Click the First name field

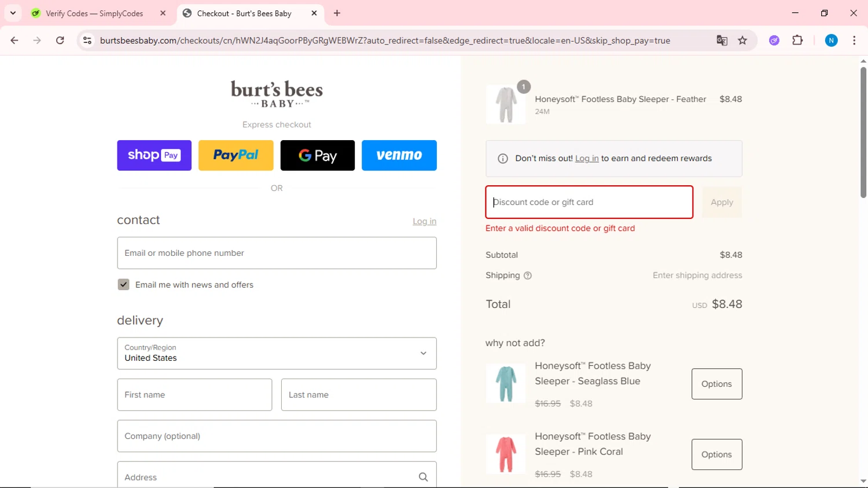coord(194,395)
